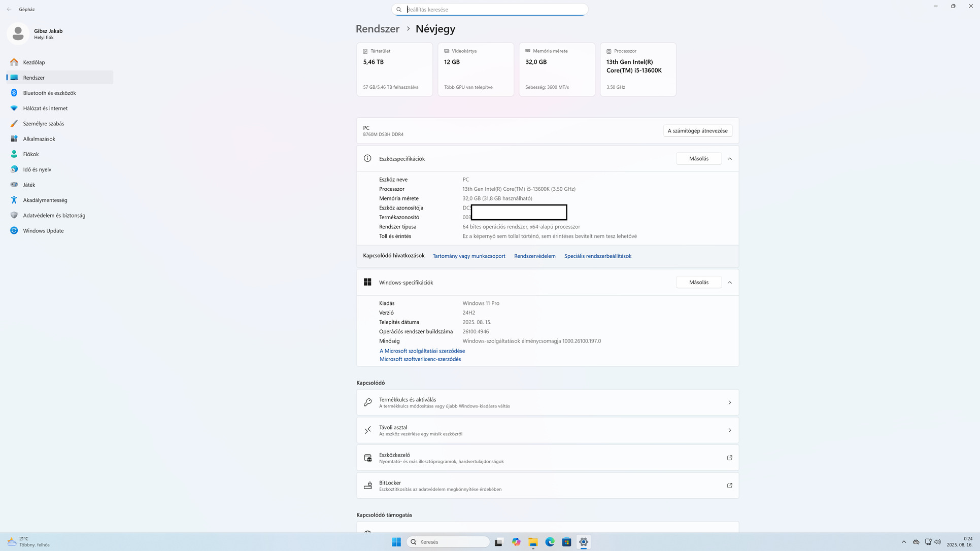Image resolution: width=980 pixels, height=551 pixels.
Task: Open Hálózat és internet settings icon
Action: tap(14, 108)
